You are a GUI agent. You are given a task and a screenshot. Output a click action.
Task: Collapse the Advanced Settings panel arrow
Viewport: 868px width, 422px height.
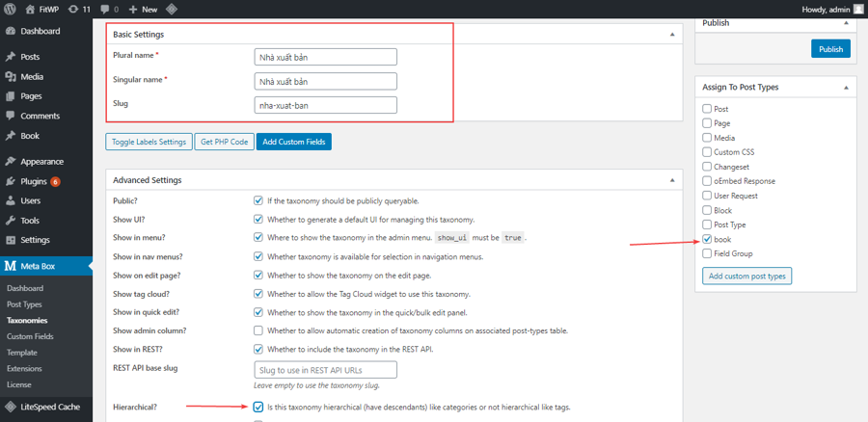click(672, 180)
